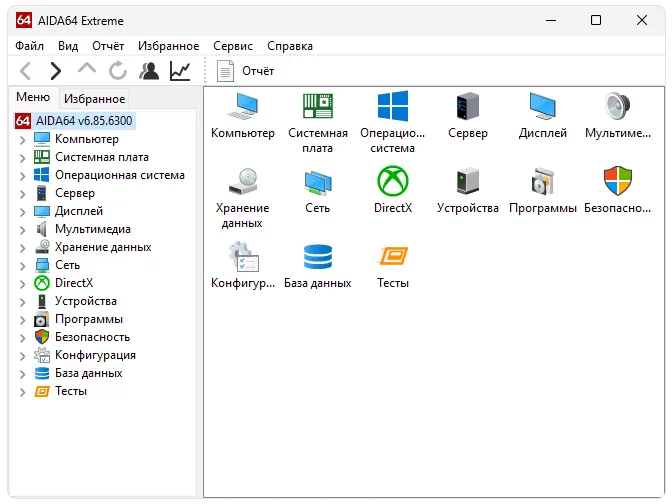Expand the Системная плата tree chevron
Screen dimensions: 672x504
pos(22,158)
